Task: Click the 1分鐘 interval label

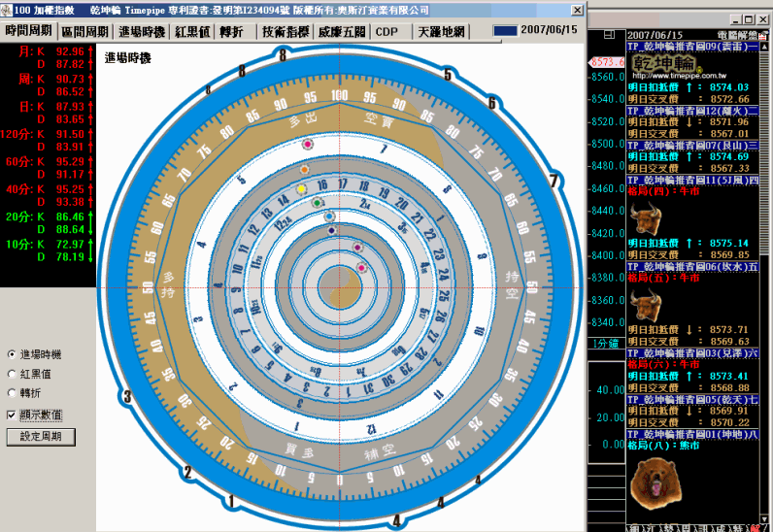Action: [605, 343]
